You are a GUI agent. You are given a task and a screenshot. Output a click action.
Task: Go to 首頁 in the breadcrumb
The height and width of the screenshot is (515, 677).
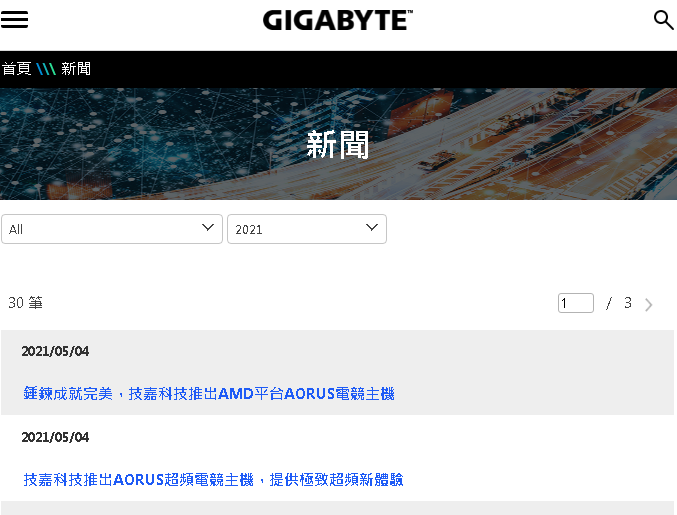tap(16, 69)
